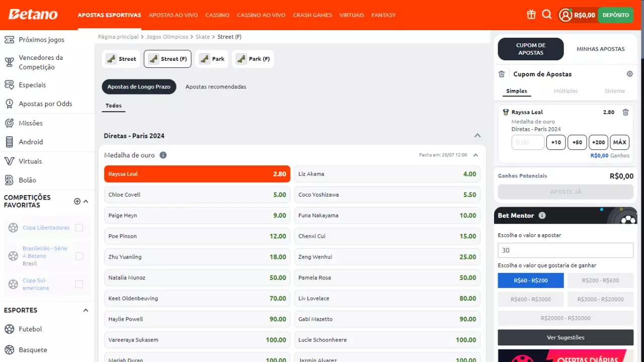This screenshot has width=644, height=362.
Task: Click the Missões target icon
Action: coord(9,123)
